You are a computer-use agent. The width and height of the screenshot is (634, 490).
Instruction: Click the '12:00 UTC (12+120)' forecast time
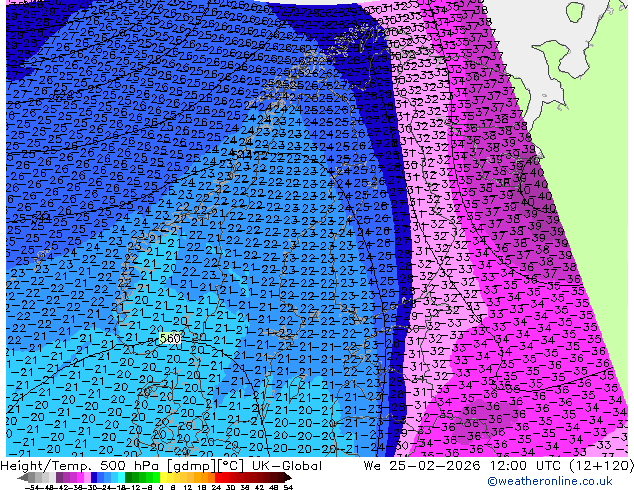562,466
